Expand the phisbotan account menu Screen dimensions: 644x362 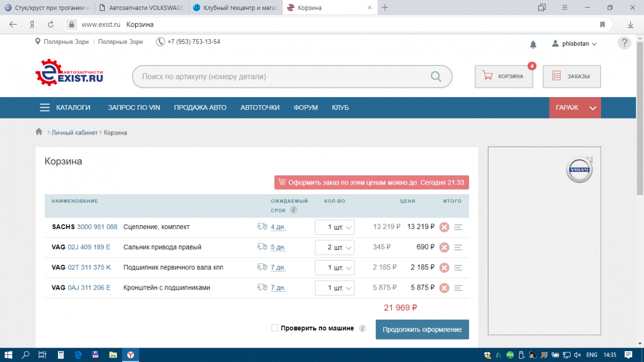click(x=574, y=44)
